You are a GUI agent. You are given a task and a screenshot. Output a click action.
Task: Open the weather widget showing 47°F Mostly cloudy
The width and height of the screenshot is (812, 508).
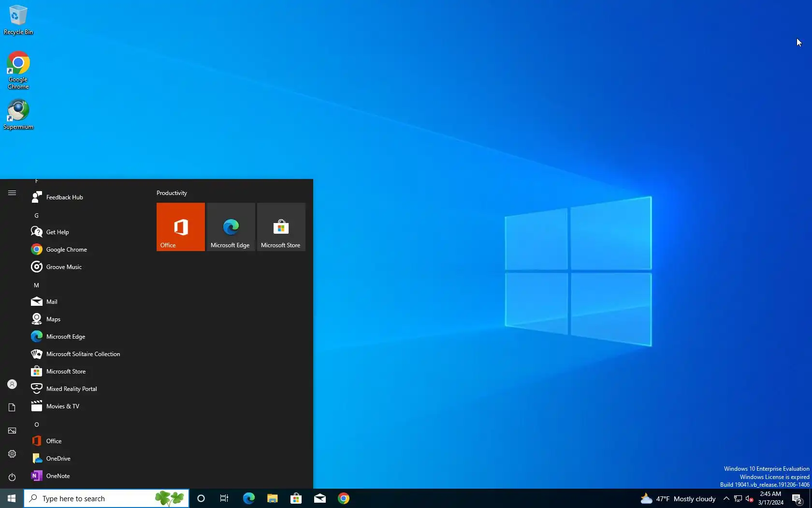tap(678, 498)
